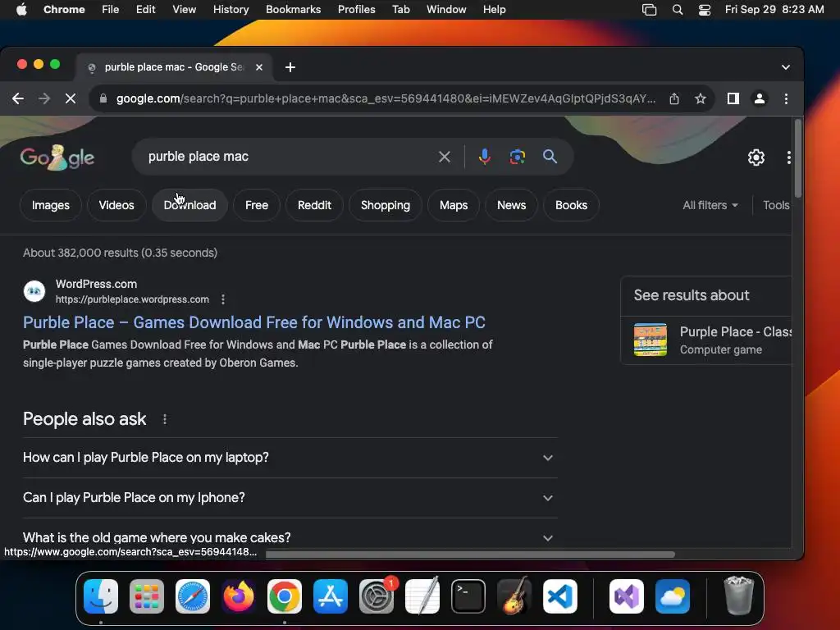
Task: Open the All filters dropdown
Action: click(710, 205)
